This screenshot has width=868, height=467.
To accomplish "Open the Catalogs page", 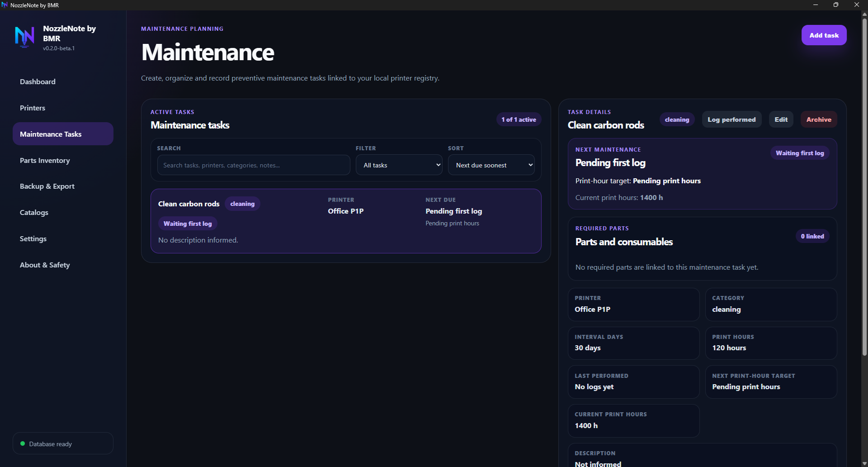I will (x=63, y=212).
